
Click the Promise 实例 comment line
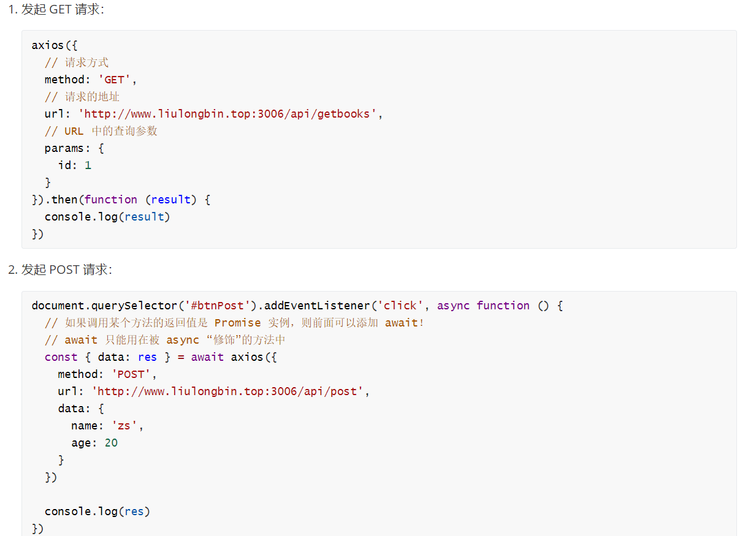[x=234, y=323]
